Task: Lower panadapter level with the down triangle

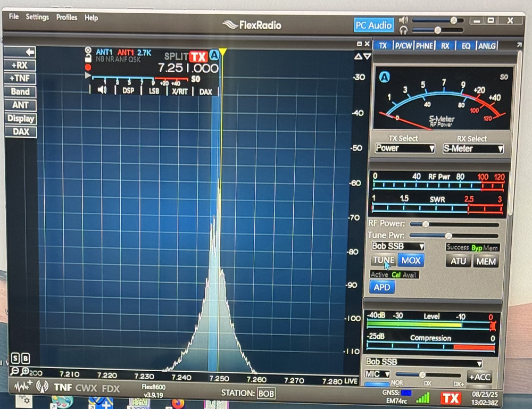Action: pyautogui.click(x=367, y=56)
